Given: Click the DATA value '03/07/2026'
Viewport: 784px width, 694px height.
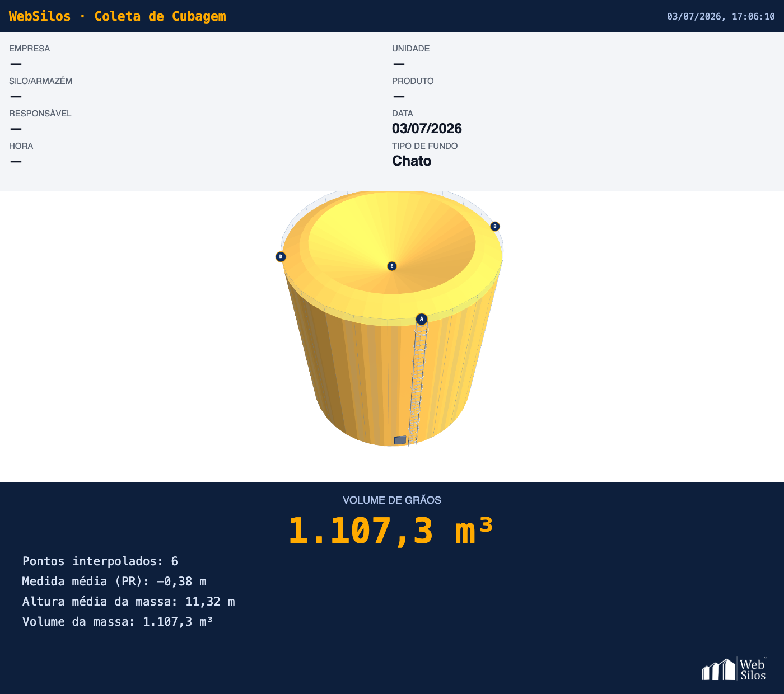Looking at the screenshot, I should click(x=427, y=129).
